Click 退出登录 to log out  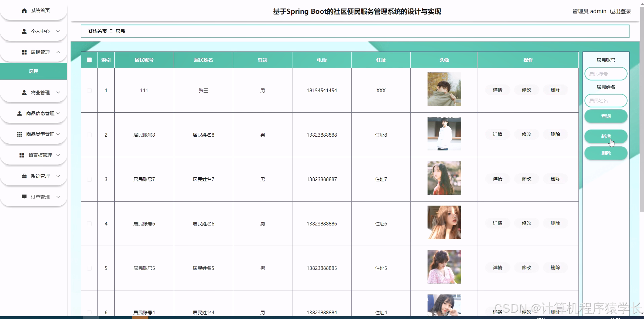[x=620, y=11]
